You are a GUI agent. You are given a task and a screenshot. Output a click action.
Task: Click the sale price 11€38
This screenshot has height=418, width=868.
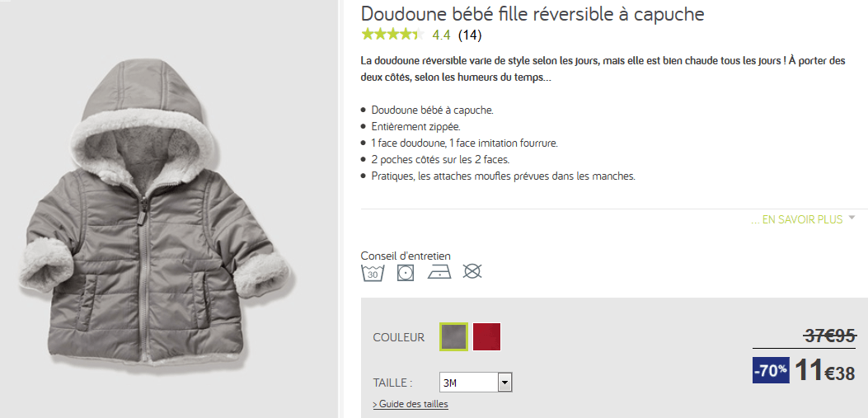click(824, 372)
